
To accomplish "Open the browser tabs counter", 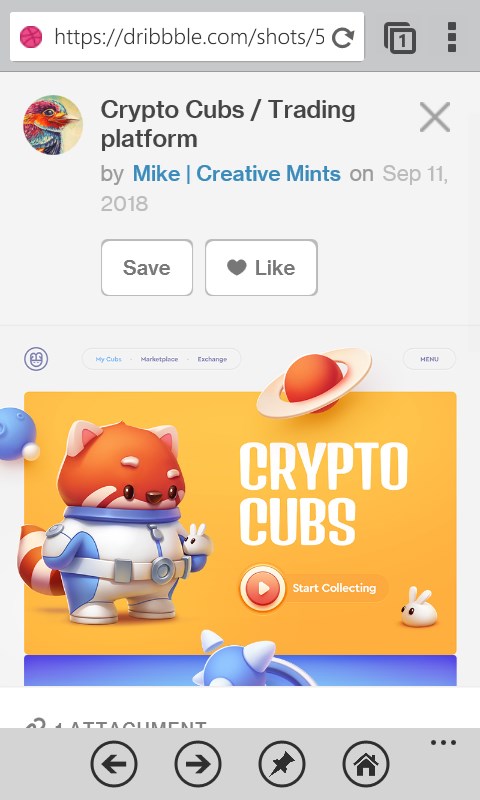I will point(400,37).
